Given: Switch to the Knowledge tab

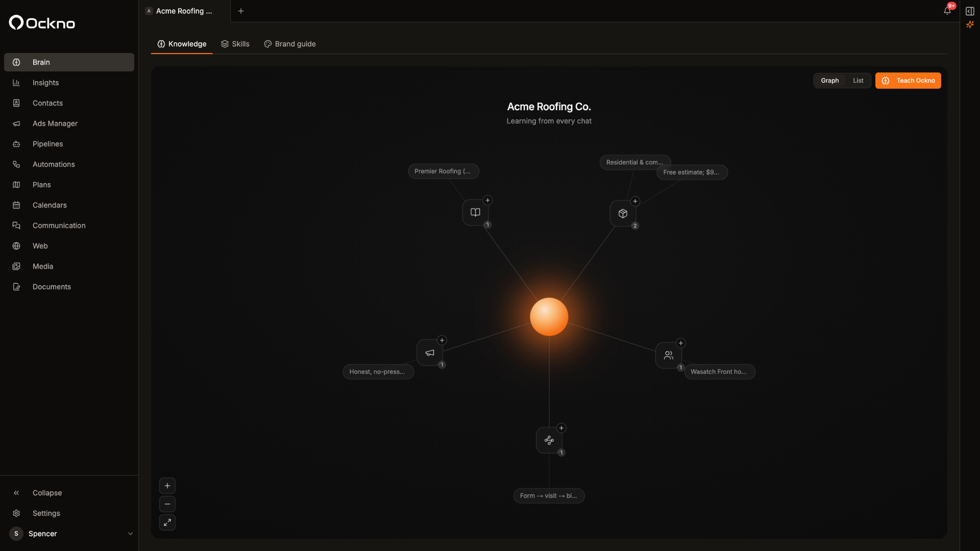Looking at the screenshot, I should pyautogui.click(x=182, y=44).
